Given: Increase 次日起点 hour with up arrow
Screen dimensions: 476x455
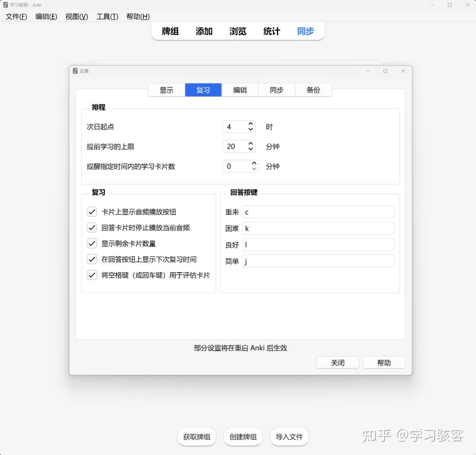Looking at the screenshot, I should click(x=251, y=124).
